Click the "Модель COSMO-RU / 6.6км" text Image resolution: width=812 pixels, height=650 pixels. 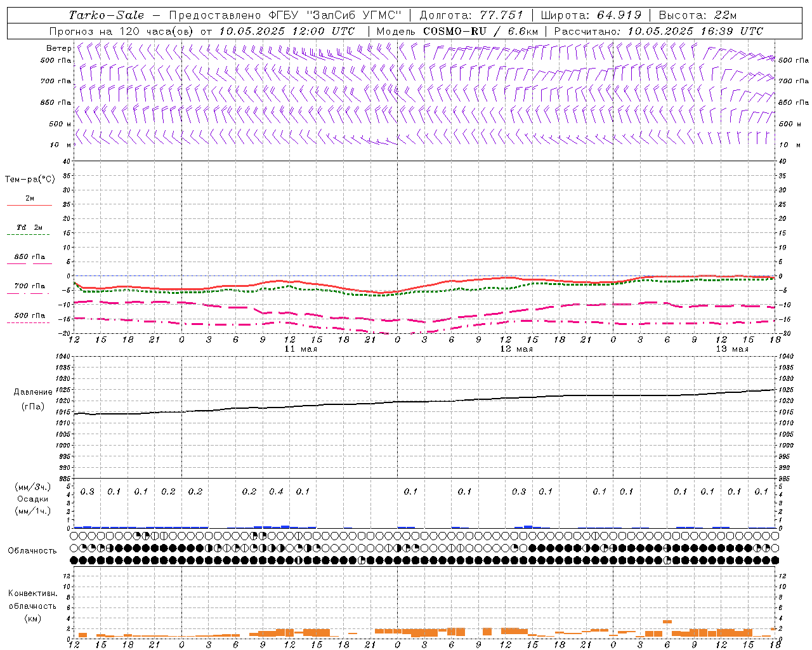[x=457, y=31]
